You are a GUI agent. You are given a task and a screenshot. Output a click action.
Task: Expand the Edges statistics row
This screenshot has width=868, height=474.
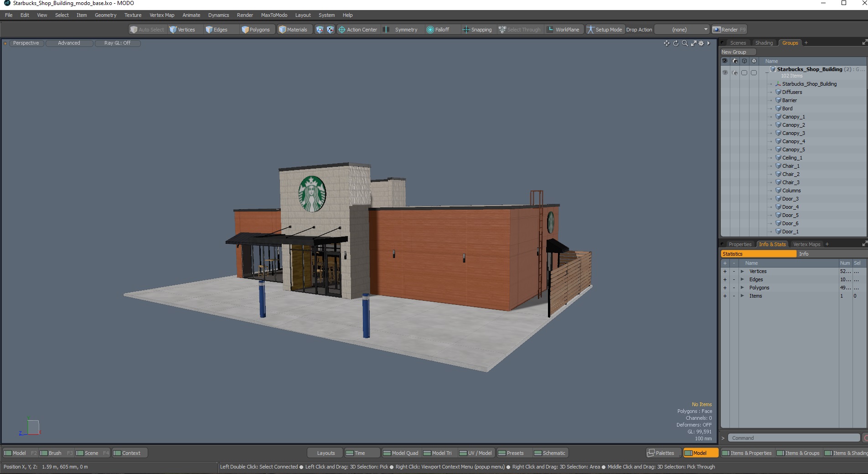point(742,279)
